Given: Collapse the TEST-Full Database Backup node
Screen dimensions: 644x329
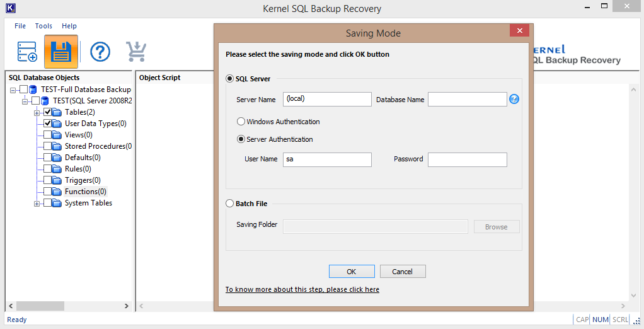Looking at the screenshot, I should [13, 90].
